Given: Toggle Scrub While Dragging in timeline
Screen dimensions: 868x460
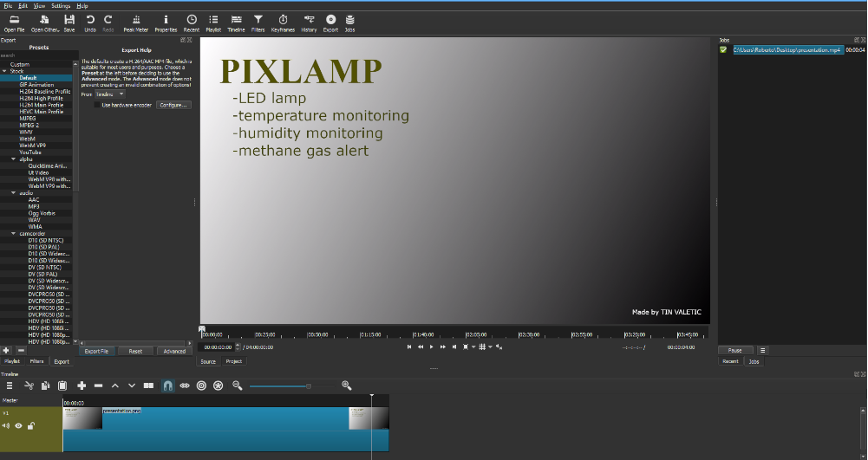Looking at the screenshot, I should pyautogui.click(x=185, y=385).
